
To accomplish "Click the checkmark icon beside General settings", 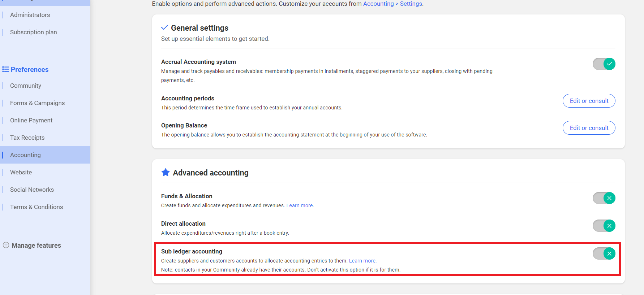I will pyautogui.click(x=164, y=27).
